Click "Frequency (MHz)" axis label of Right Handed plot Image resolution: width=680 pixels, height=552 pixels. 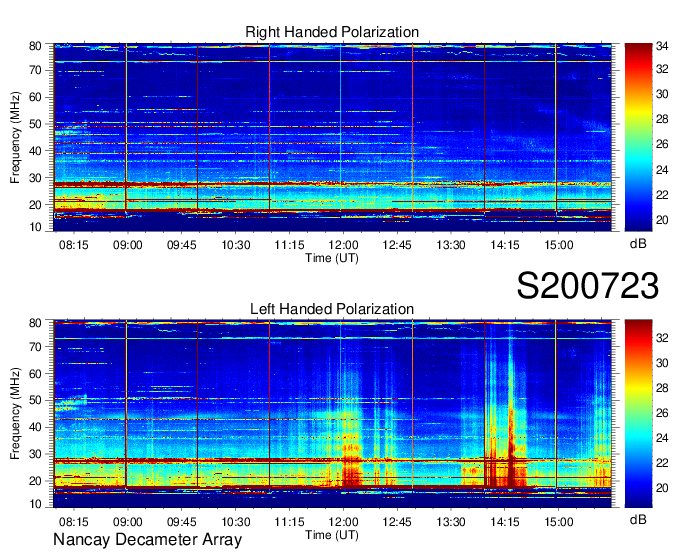coord(15,137)
